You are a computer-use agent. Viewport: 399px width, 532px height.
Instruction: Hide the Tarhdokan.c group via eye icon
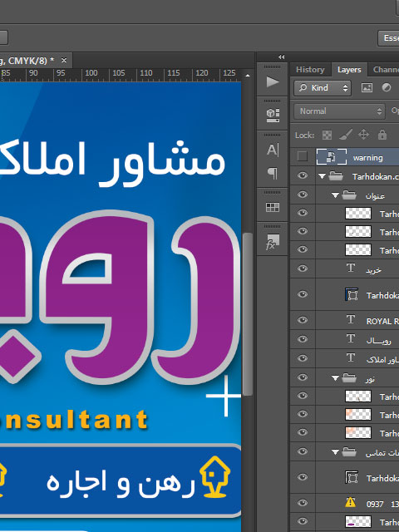[x=303, y=175]
